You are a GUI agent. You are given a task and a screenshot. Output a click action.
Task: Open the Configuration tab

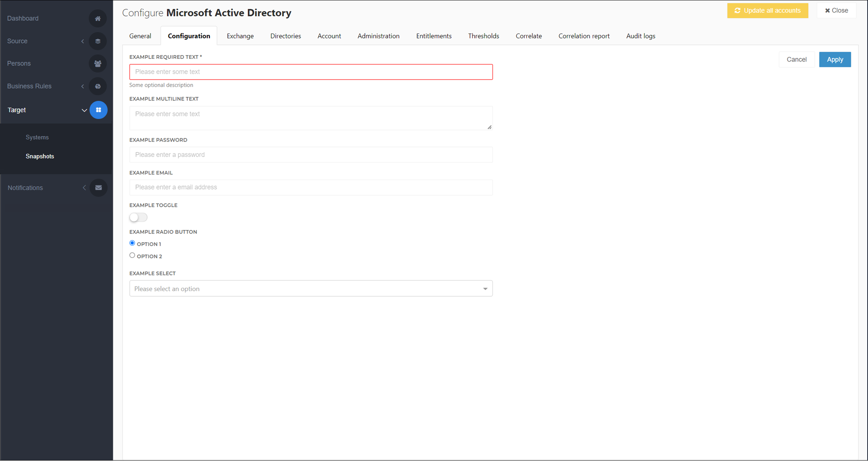189,36
